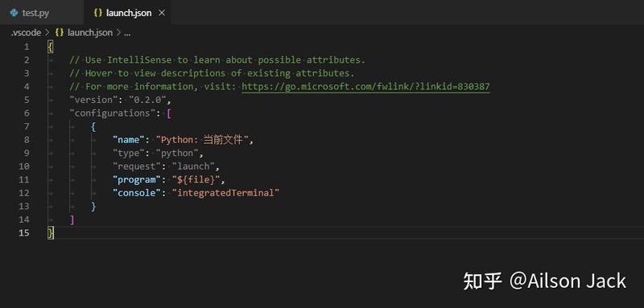Click the "python" type value
The height and width of the screenshot is (308, 644).
[x=177, y=154]
